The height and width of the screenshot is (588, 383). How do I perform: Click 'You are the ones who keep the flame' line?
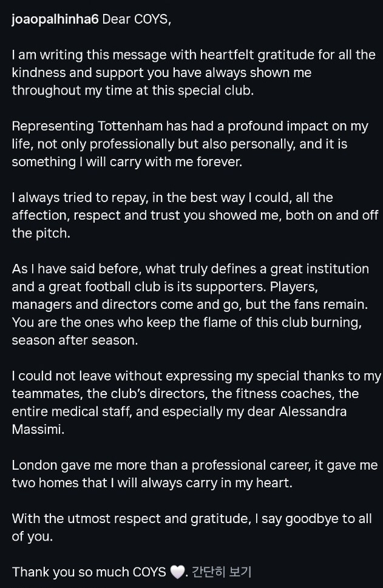point(187,322)
